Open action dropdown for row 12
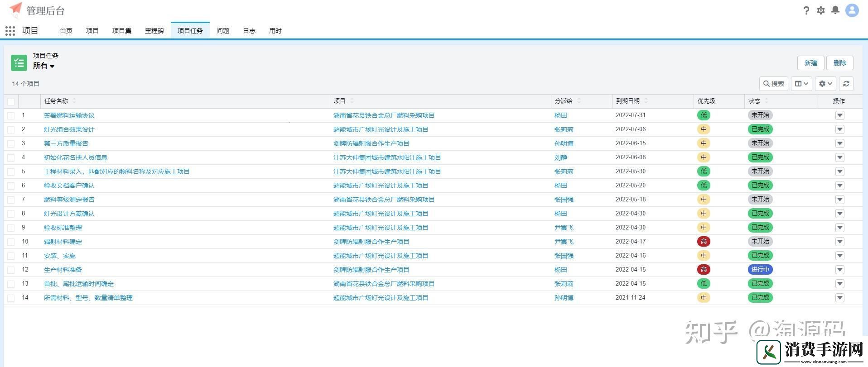 pyautogui.click(x=839, y=270)
